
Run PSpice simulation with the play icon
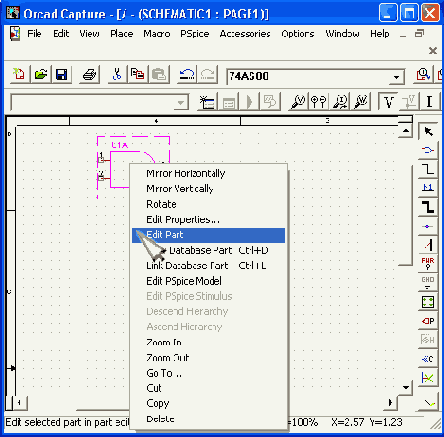point(249,102)
